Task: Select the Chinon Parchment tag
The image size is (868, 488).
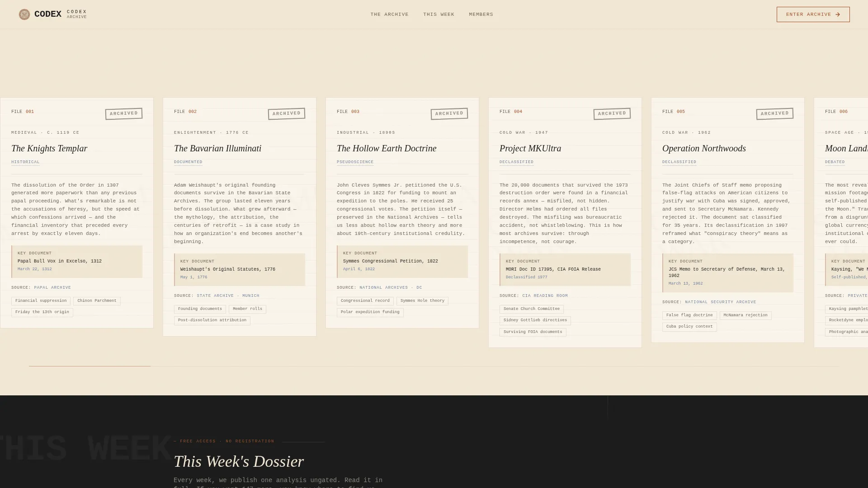Action: click(97, 301)
